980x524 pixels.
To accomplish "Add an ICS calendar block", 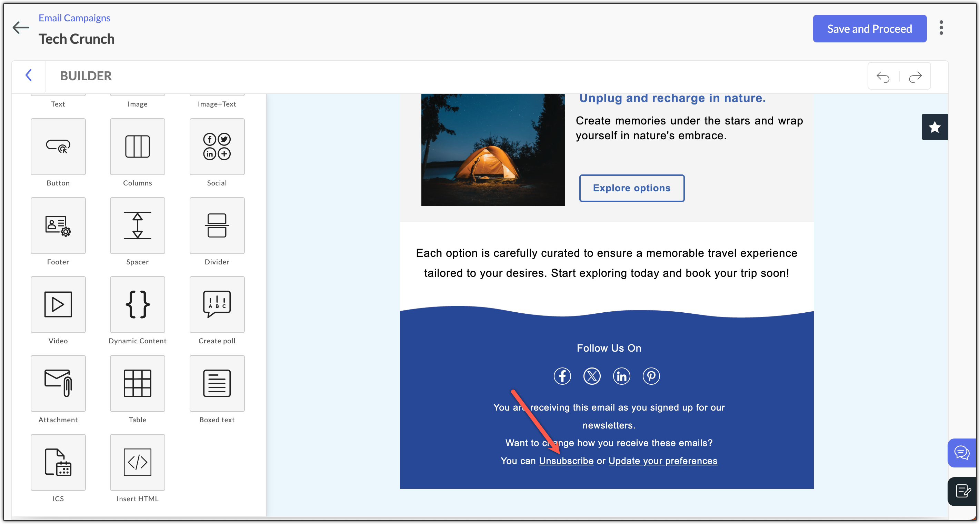I will coord(58,462).
